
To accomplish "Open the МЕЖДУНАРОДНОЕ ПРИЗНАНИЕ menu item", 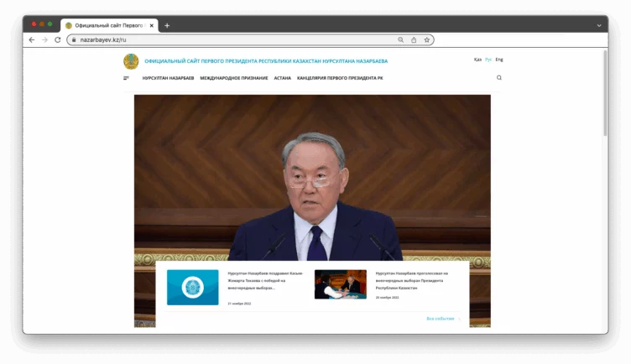I will point(234,78).
